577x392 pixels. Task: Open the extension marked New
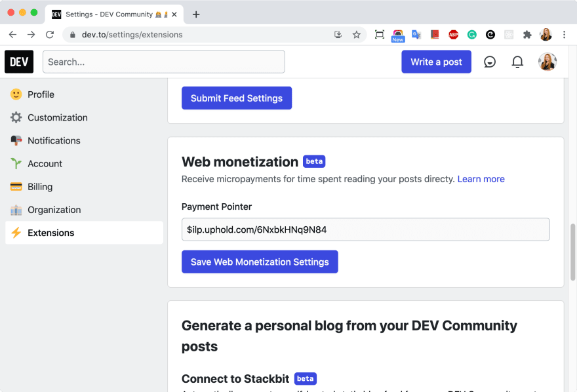click(398, 35)
